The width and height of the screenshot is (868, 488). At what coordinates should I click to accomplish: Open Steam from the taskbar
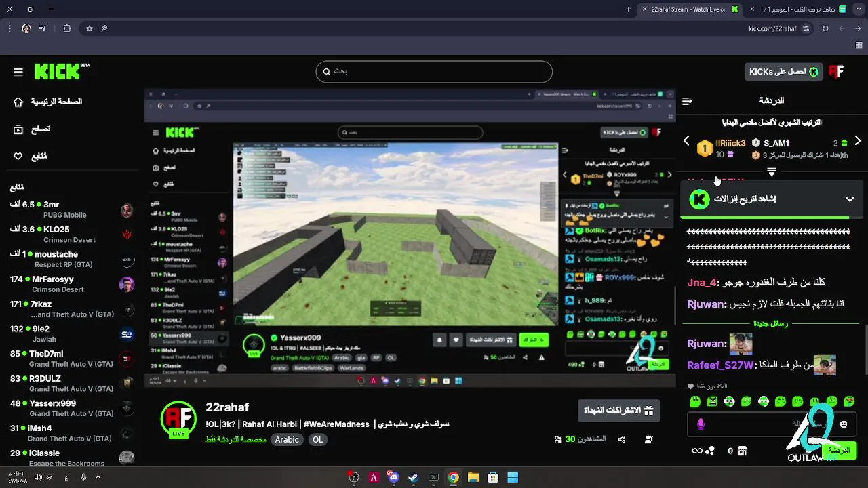click(413, 477)
